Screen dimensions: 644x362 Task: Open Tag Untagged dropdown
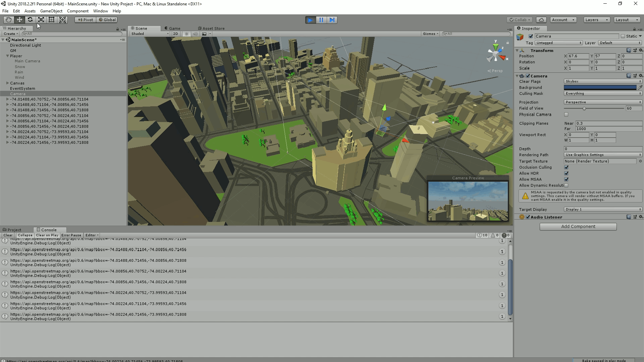[558, 43]
